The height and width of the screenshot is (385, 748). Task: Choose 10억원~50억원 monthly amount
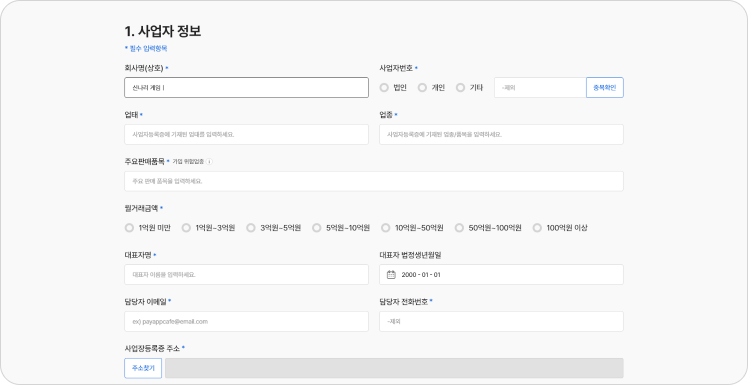pyautogui.click(x=385, y=228)
